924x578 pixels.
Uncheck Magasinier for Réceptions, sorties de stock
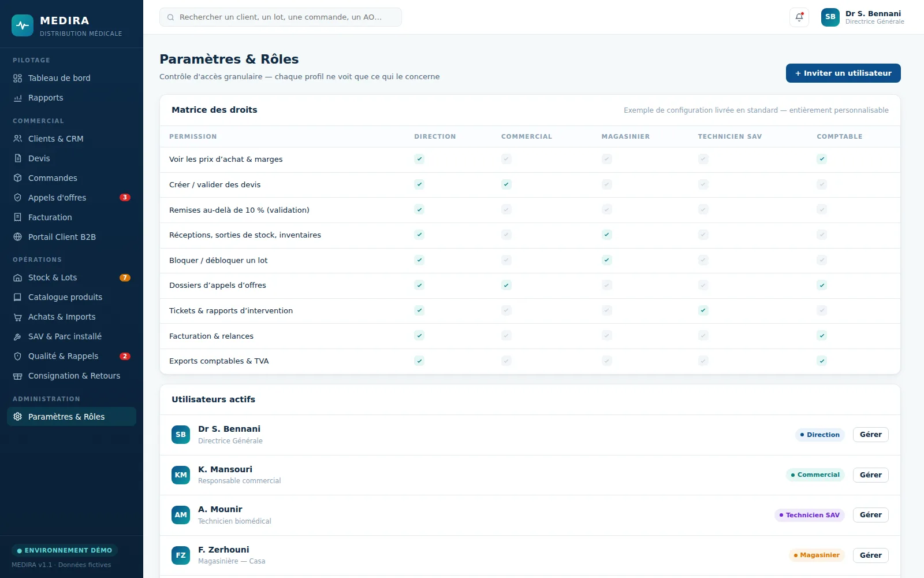click(607, 235)
